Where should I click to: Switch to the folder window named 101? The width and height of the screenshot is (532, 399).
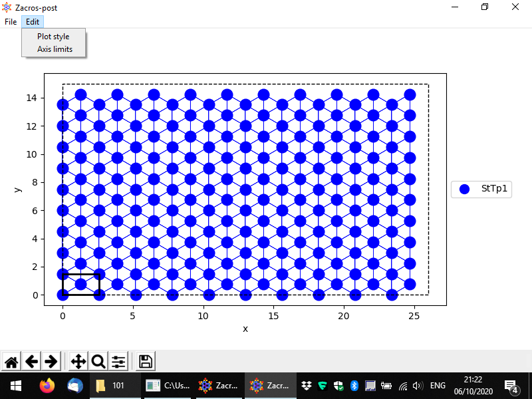click(x=112, y=386)
